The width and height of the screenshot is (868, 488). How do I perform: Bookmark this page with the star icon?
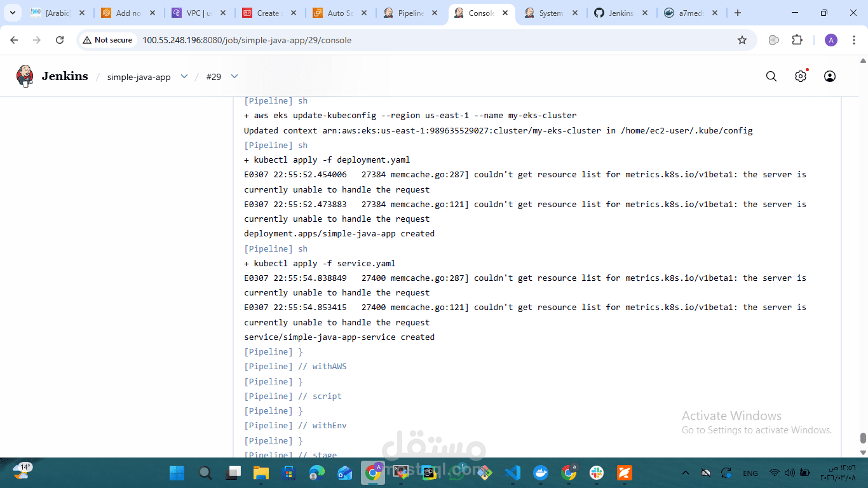742,40
